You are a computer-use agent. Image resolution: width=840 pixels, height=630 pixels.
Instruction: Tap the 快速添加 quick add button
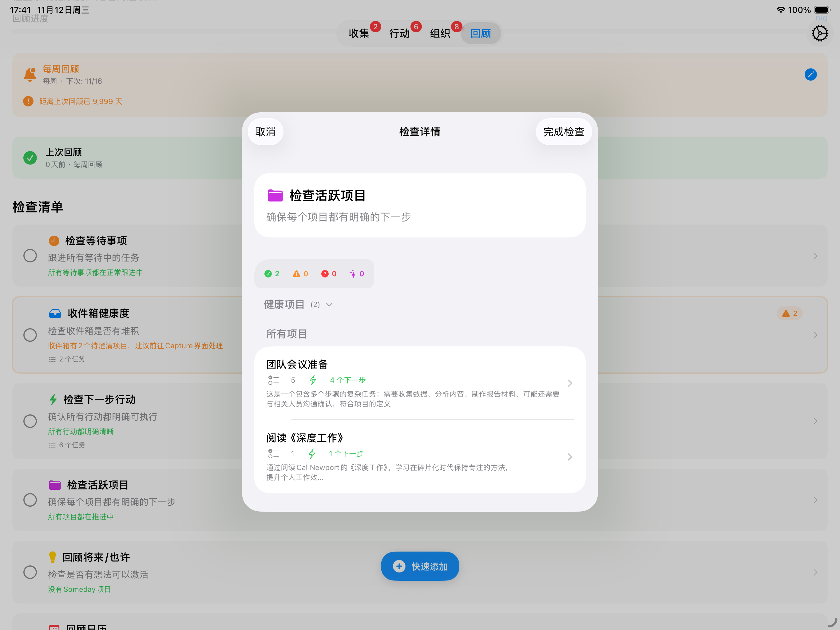click(420, 566)
